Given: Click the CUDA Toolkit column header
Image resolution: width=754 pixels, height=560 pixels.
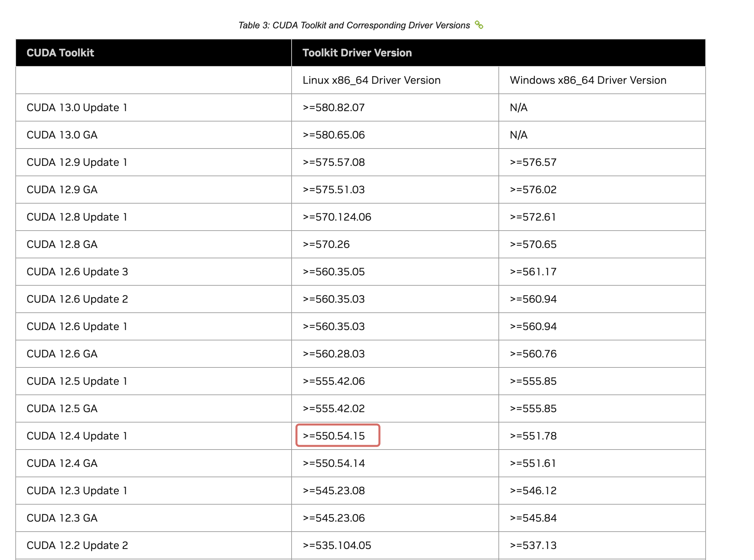Looking at the screenshot, I should point(60,52).
